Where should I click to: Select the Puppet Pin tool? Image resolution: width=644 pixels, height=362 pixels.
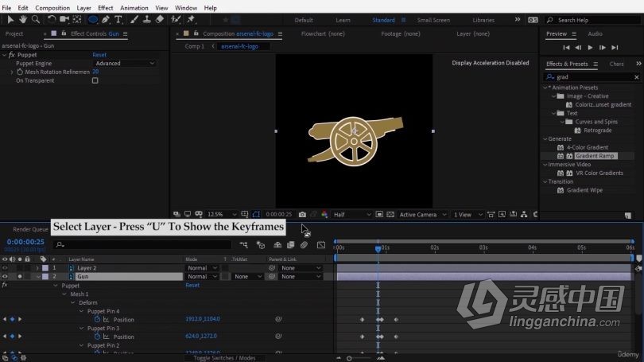pyautogui.click(x=191, y=19)
